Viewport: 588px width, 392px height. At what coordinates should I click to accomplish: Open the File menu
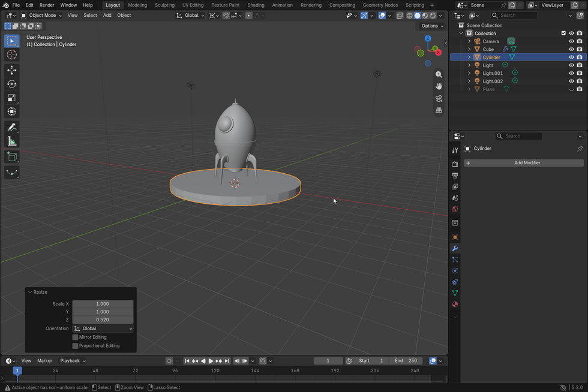(x=16, y=5)
